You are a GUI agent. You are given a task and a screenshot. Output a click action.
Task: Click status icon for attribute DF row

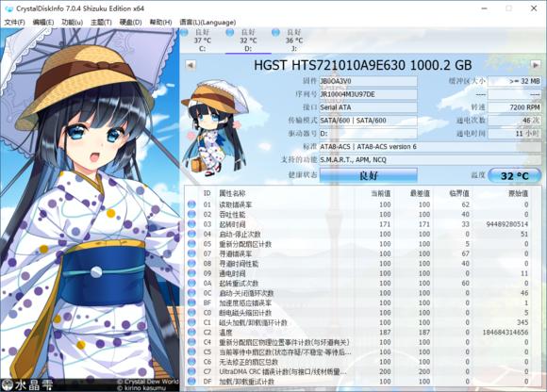pyautogui.click(x=191, y=382)
